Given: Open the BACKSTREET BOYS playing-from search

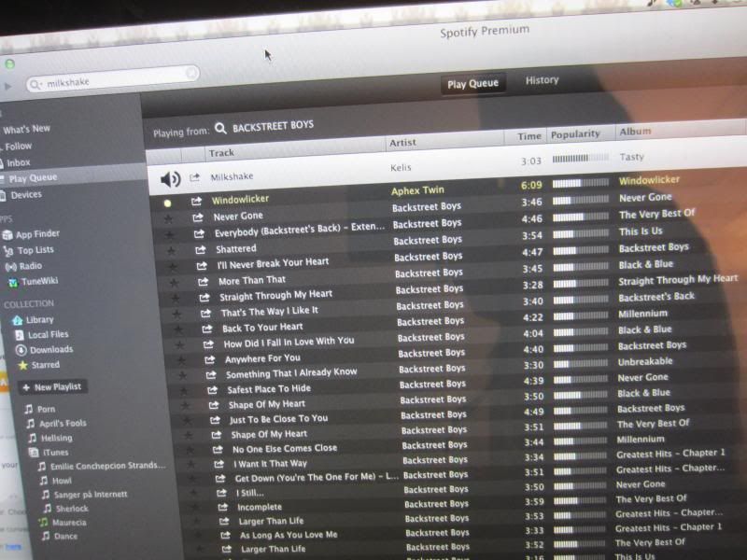Looking at the screenshot, I should pyautogui.click(x=273, y=126).
